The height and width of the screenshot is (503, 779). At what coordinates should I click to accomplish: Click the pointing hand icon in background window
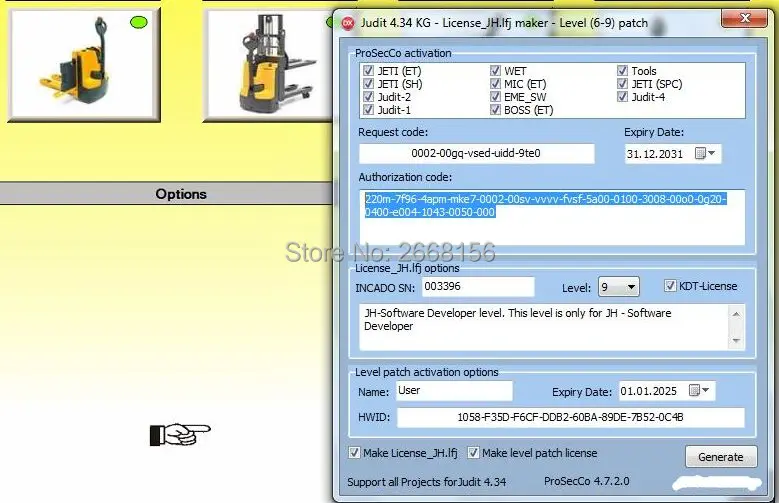(x=180, y=434)
